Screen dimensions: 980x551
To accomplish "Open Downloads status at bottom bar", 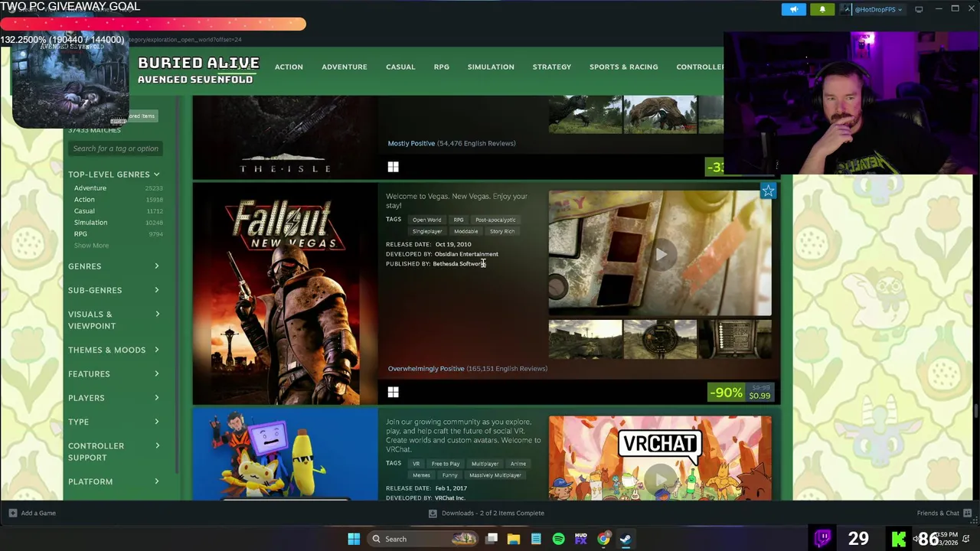I will (x=486, y=513).
